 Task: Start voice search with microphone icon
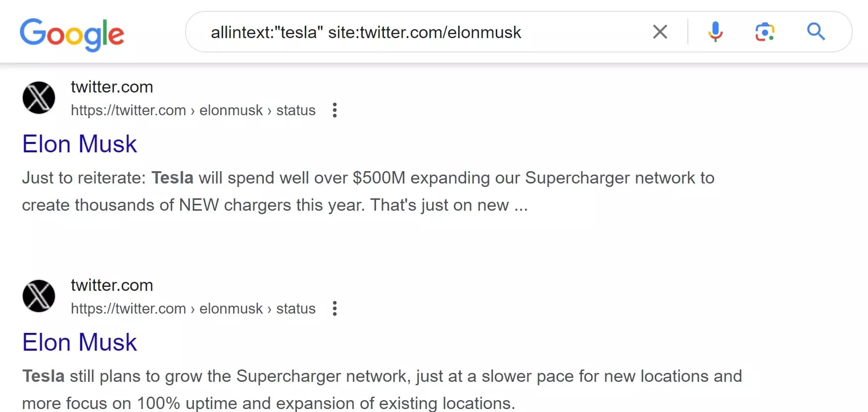click(715, 32)
